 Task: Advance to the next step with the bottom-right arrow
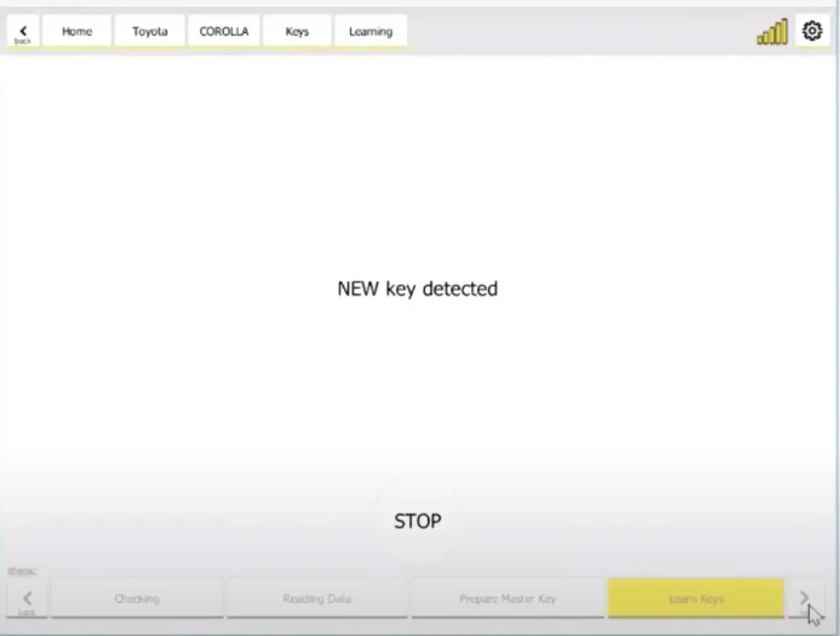(x=805, y=599)
